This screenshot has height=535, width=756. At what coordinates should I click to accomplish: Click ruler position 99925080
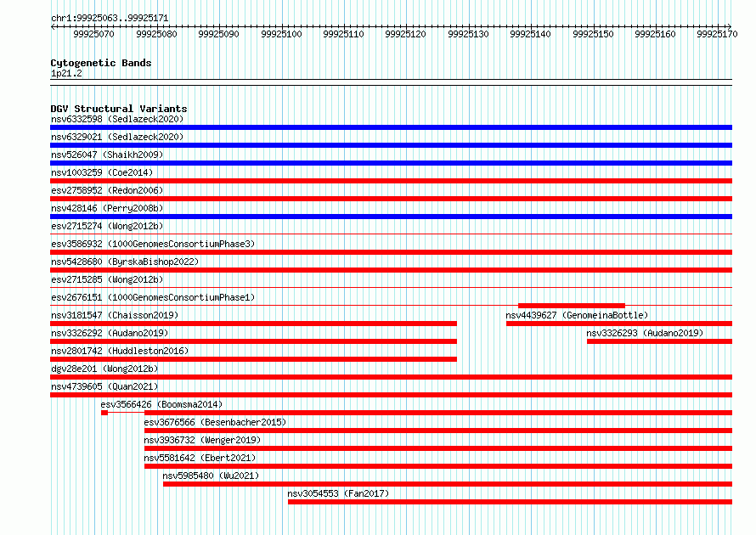point(156,34)
